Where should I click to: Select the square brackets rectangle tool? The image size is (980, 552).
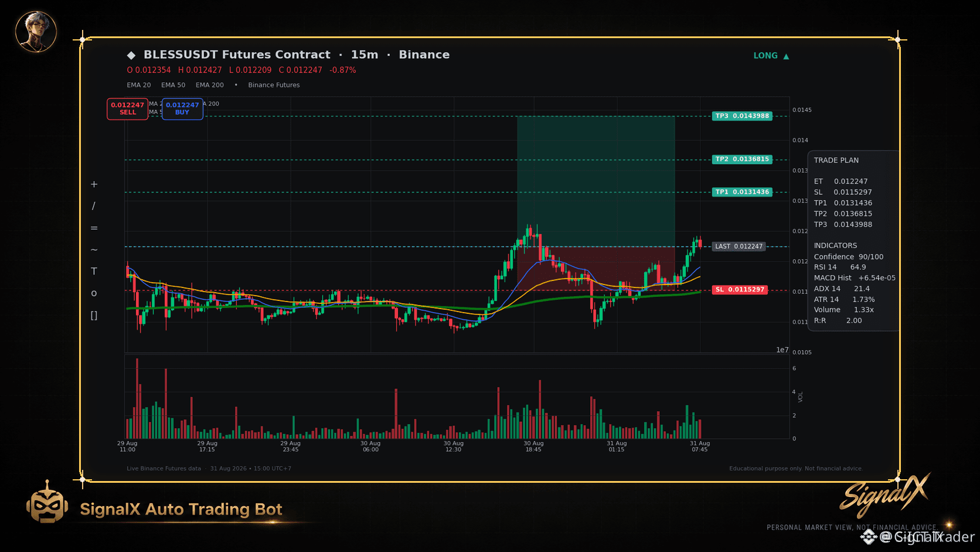pos(94,316)
